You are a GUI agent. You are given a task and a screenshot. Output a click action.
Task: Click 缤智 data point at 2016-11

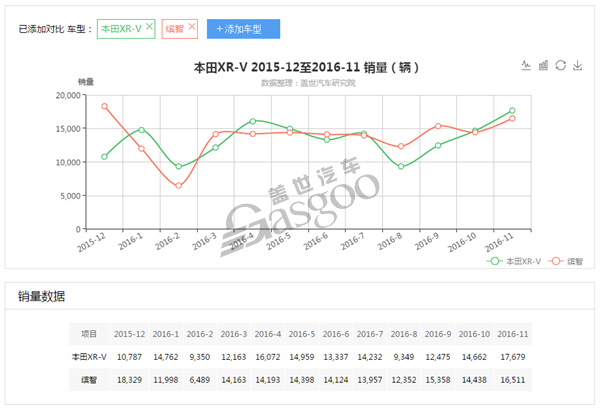click(x=512, y=118)
